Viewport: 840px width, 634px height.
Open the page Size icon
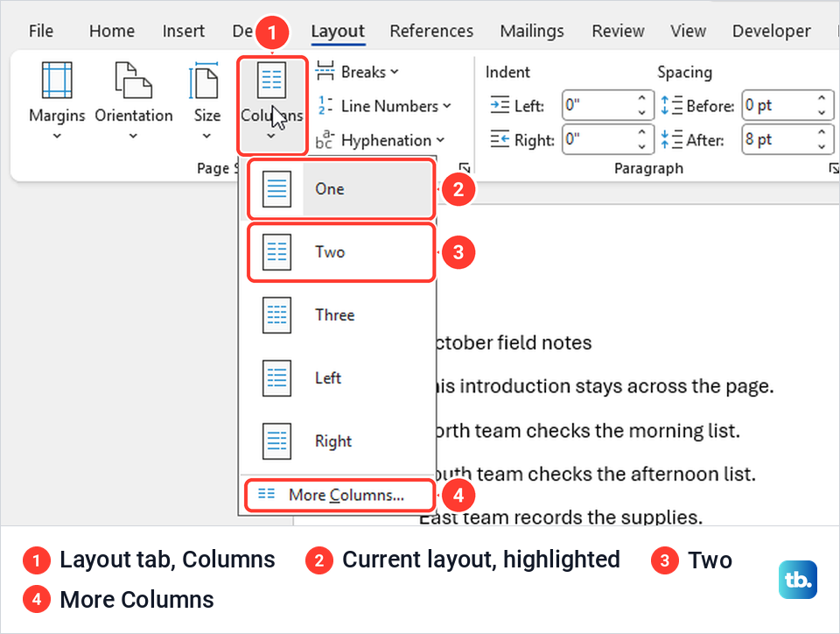tap(204, 80)
